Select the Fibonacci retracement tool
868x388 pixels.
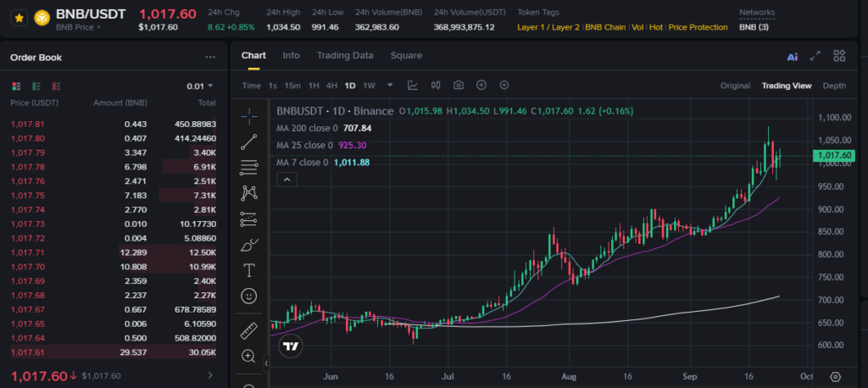[249, 167]
